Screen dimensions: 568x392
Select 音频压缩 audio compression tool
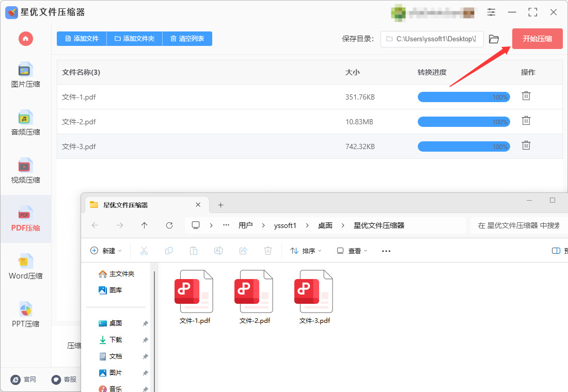[25, 123]
